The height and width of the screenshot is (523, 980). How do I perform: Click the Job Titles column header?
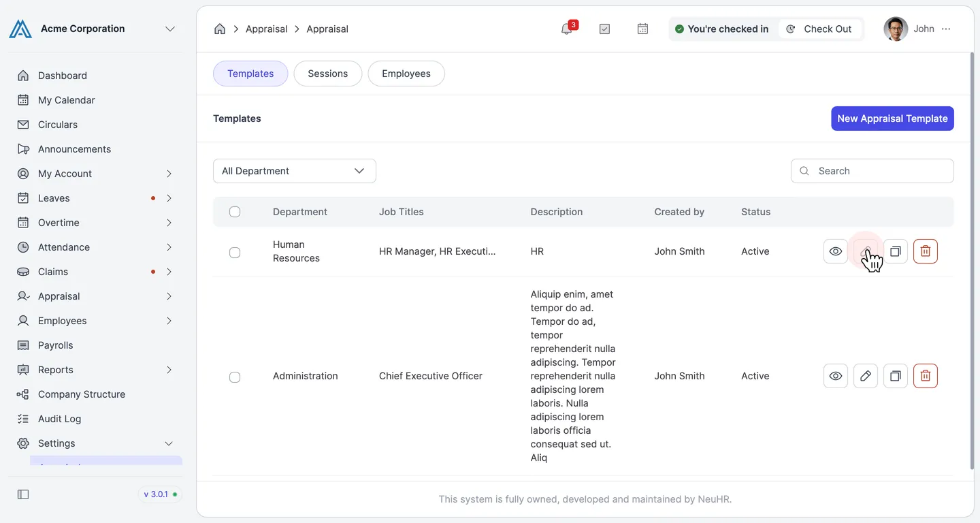point(402,212)
